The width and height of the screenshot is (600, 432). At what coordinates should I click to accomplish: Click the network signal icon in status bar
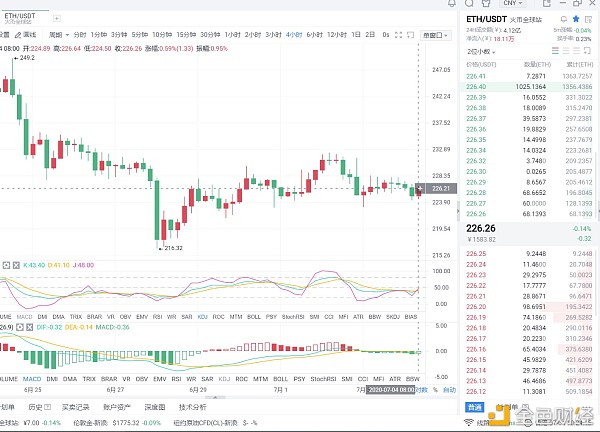[x=468, y=422]
